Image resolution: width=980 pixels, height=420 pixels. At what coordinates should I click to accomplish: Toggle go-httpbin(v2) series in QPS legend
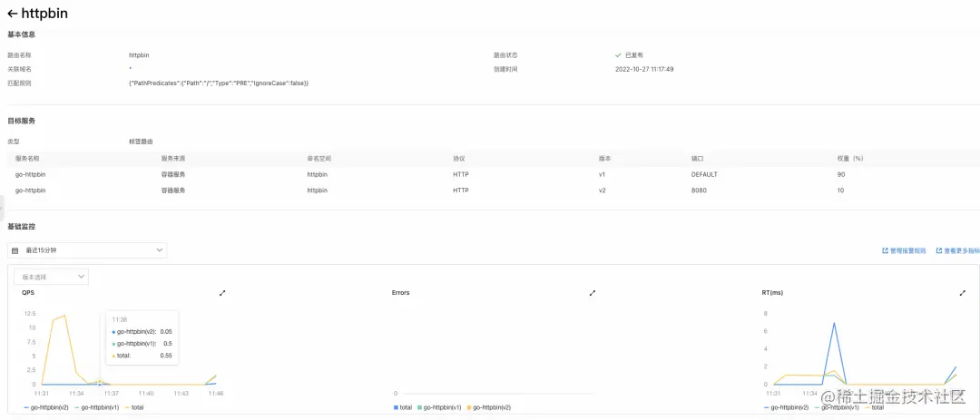click(x=47, y=407)
